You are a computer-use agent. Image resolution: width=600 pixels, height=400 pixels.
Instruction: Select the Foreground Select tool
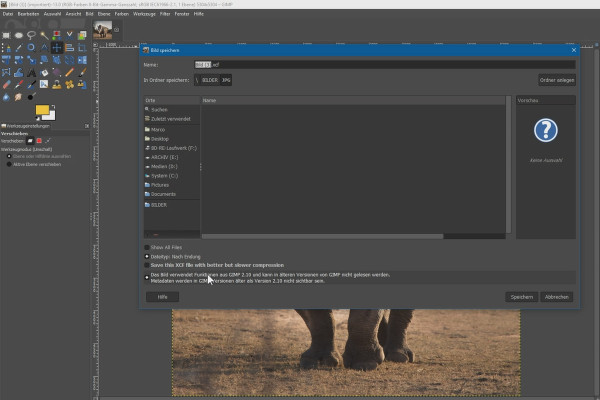click(82, 36)
